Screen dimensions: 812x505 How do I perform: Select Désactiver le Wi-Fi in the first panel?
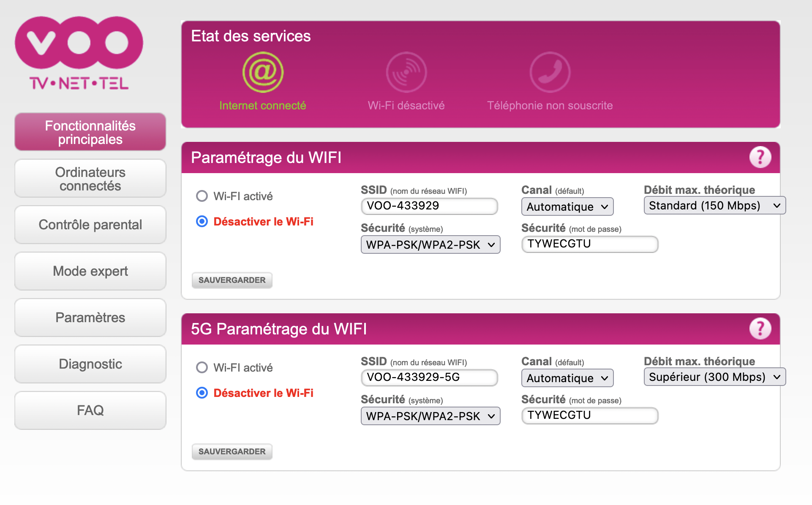[x=202, y=221]
